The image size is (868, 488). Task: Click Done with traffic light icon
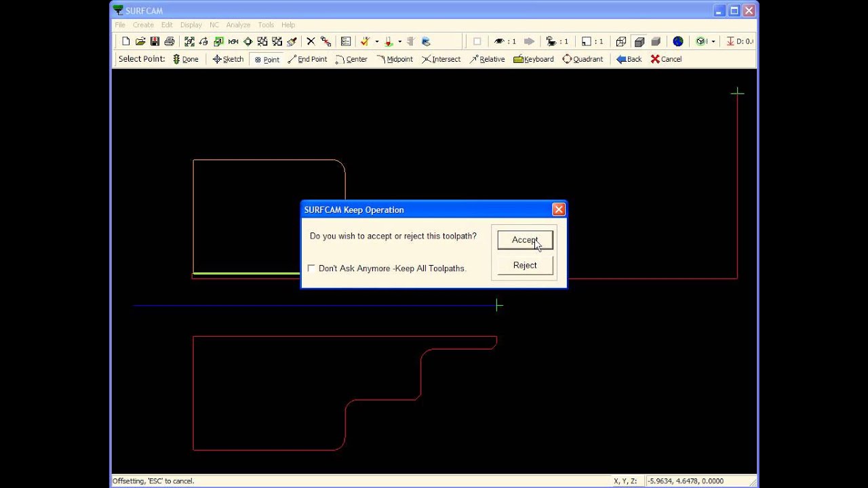click(x=186, y=59)
